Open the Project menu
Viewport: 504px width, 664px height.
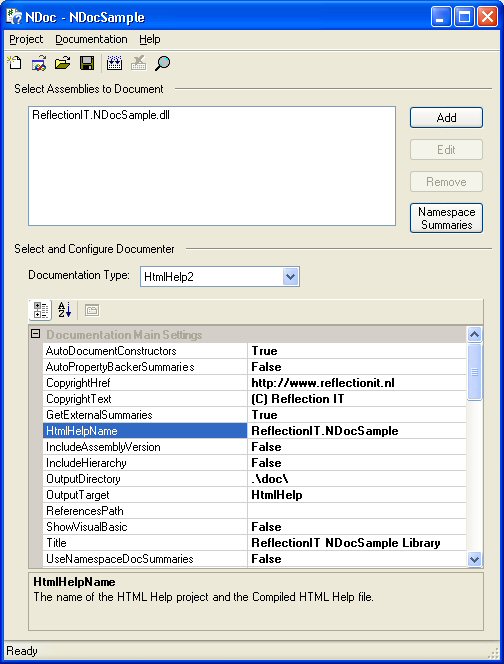click(26, 39)
